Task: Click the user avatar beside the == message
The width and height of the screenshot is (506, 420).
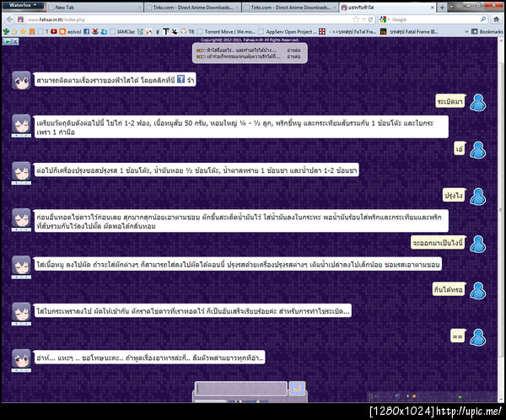Action: point(477,337)
